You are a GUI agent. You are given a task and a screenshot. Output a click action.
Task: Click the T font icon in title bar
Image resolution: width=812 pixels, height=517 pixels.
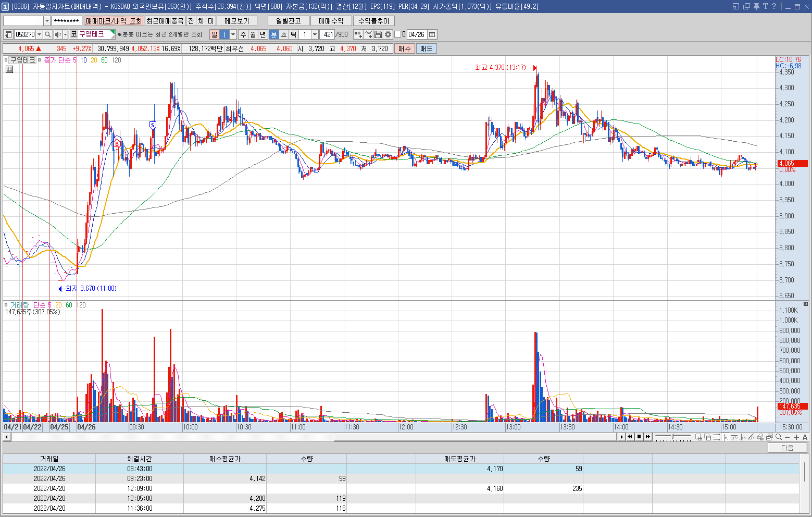[x=765, y=6]
